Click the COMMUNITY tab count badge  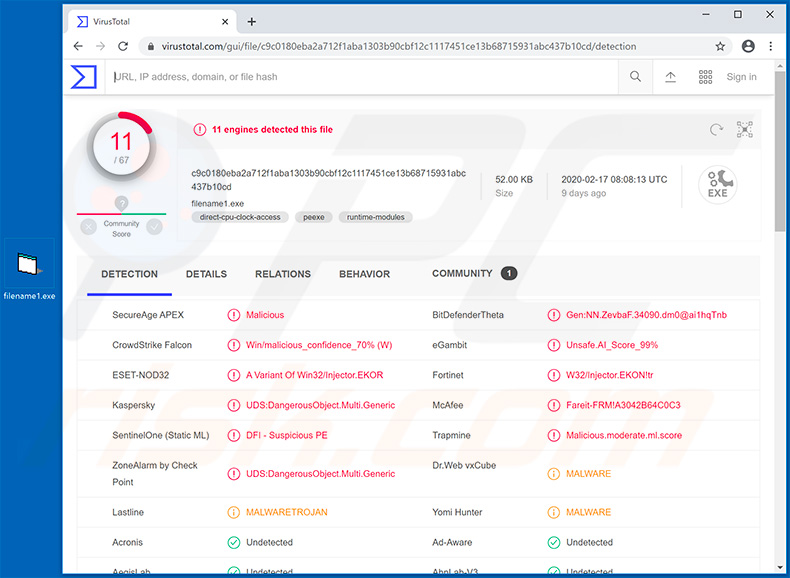[x=509, y=273]
